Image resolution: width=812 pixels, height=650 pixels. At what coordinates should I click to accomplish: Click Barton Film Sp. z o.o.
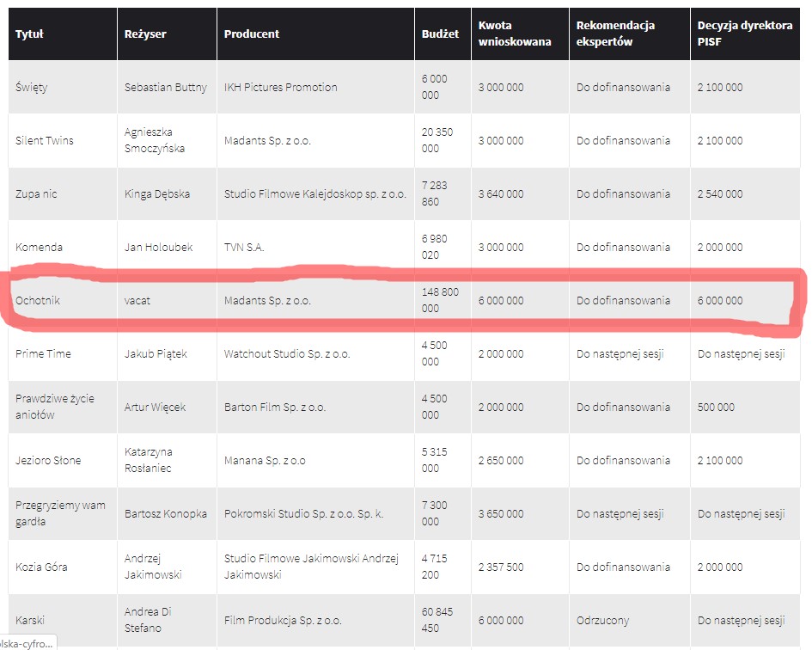point(275,408)
